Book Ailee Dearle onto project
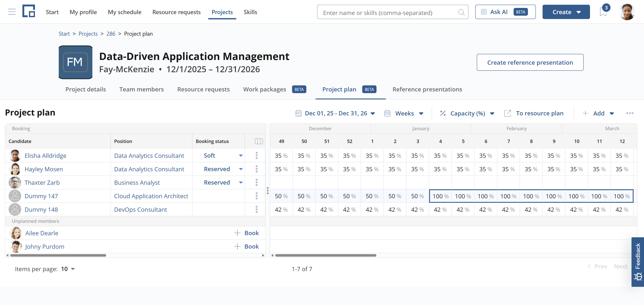The image size is (644, 305). coord(246,233)
